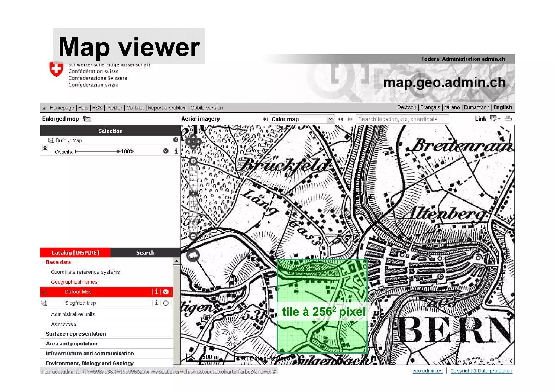
Task: Remove Dufour Map from the selection
Action: [176, 140]
